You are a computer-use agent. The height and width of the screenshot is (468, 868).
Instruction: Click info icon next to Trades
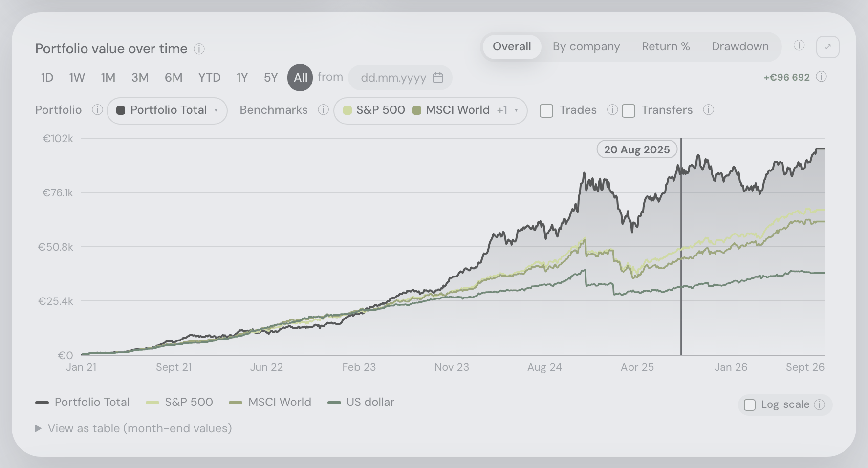tap(612, 109)
